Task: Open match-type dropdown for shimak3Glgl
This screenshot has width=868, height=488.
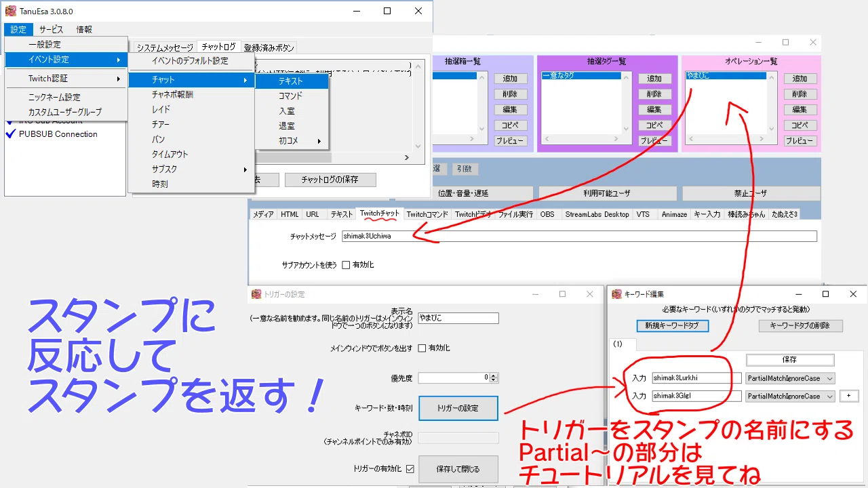Action: [790, 396]
